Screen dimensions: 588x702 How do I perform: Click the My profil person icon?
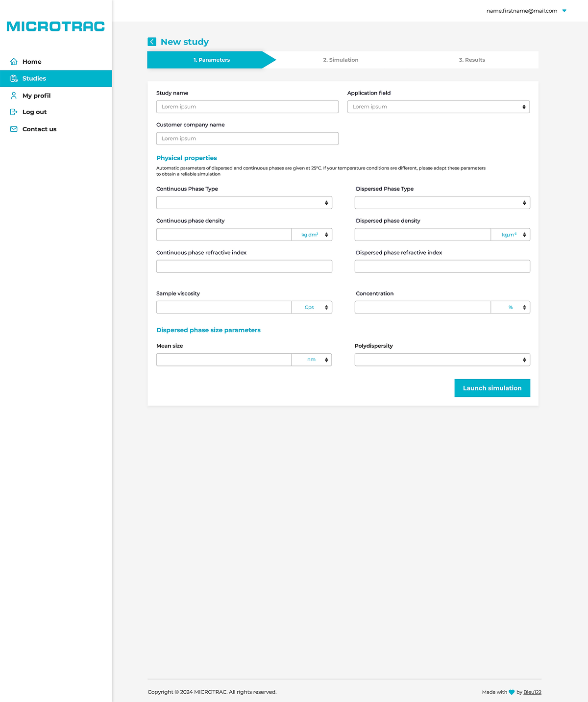pyautogui.click(x=14, y=96)
